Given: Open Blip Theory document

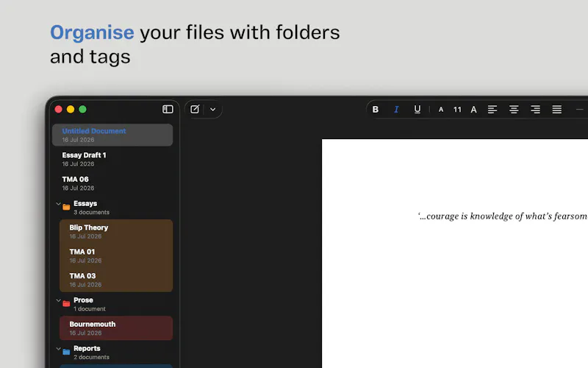Looking at the screenshot, I should 116,231.
